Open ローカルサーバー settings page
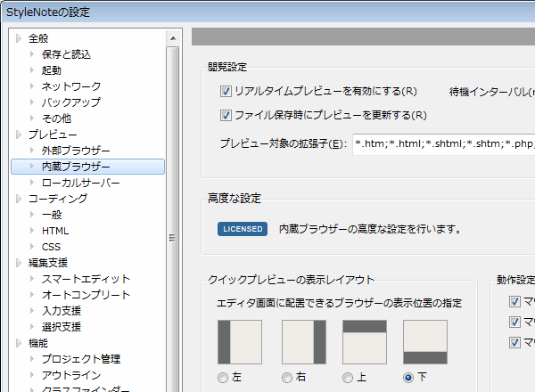 click(80, 183)
